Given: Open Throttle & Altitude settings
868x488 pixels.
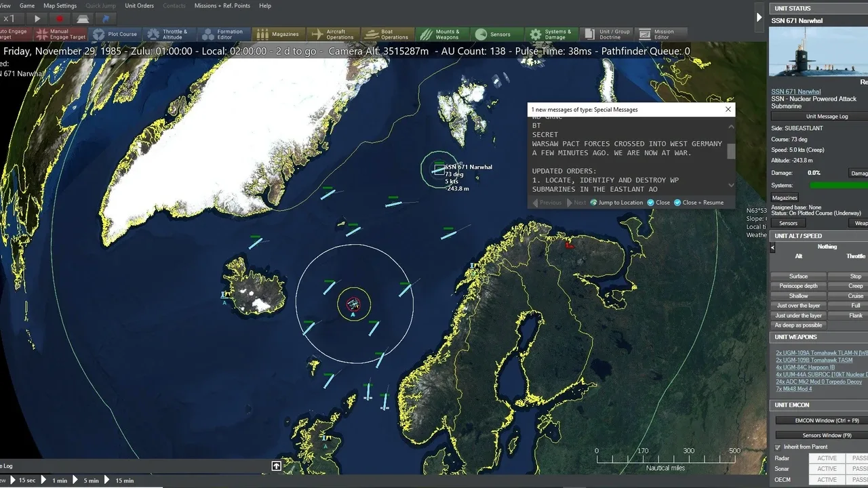Looking at the screenshot, I should [x=169, y=34].
